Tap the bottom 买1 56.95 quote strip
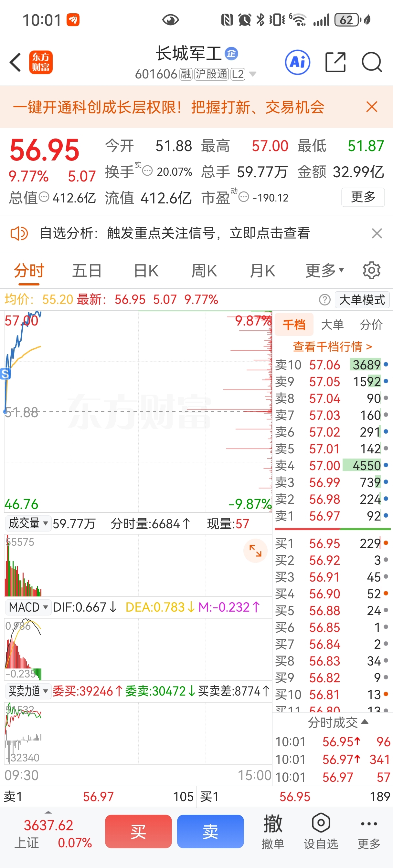Image resolution: width=393 pixels, height=868 pixels. click(295, 797)
